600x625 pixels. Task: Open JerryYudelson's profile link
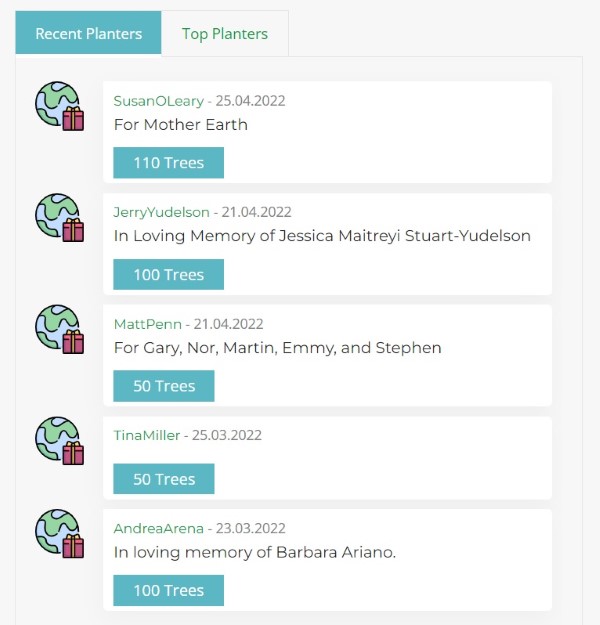162,212
